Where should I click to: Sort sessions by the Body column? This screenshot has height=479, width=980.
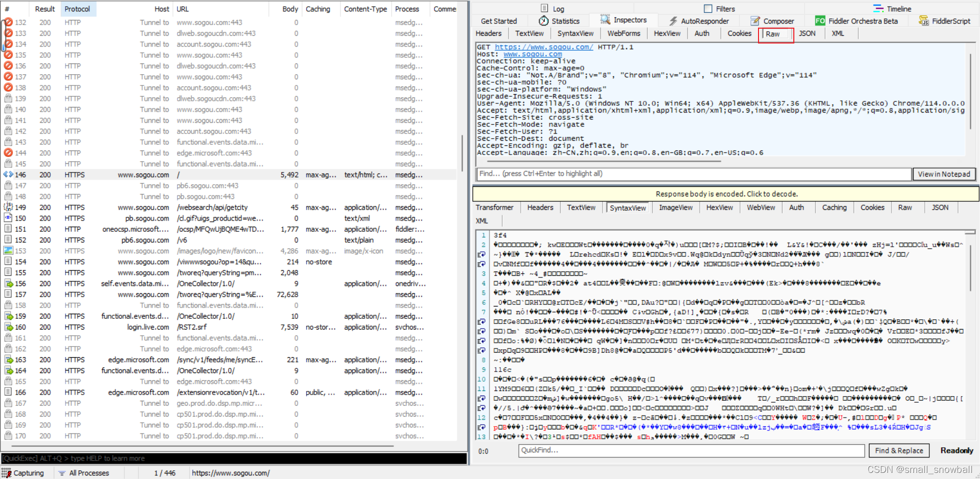(290, 9)
